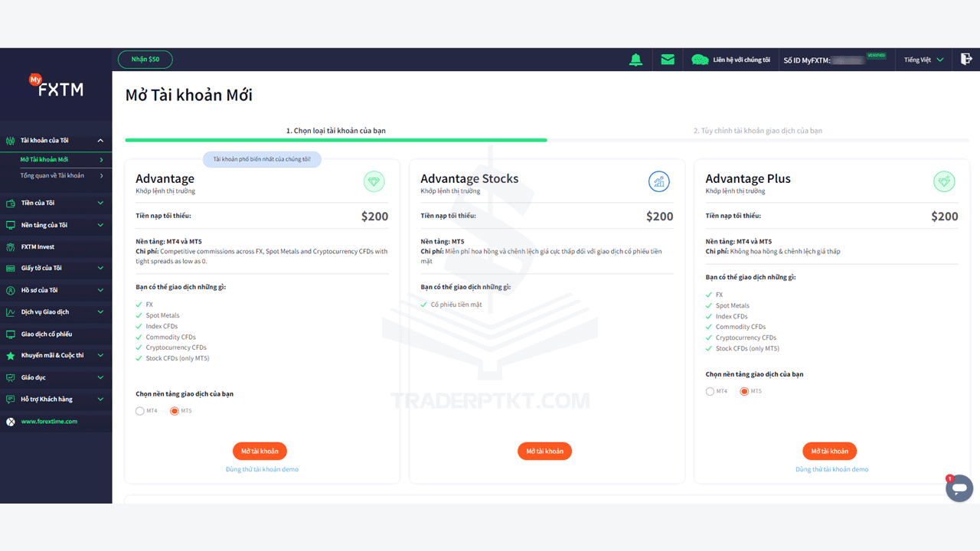Click the Tài khoản của Tôi sidebar icon
The image size is (980, 551).
[11, 141]
